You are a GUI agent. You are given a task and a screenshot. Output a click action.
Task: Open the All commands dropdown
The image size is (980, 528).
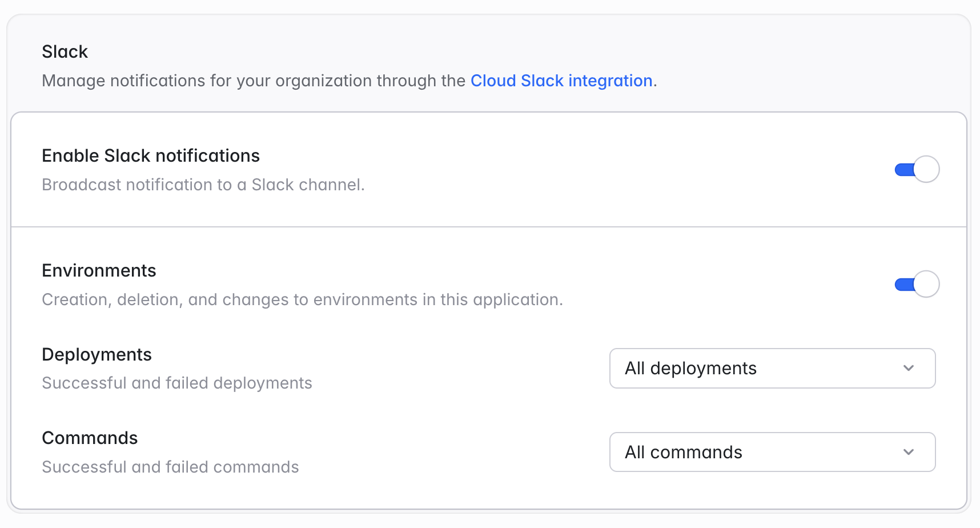pos(772,452)
